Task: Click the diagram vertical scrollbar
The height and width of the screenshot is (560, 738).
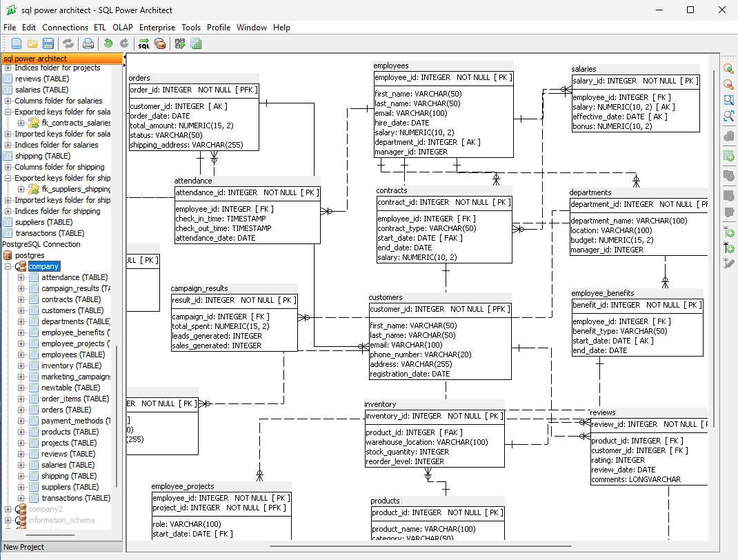Action: pyautogui.click(x=714, y=249)
